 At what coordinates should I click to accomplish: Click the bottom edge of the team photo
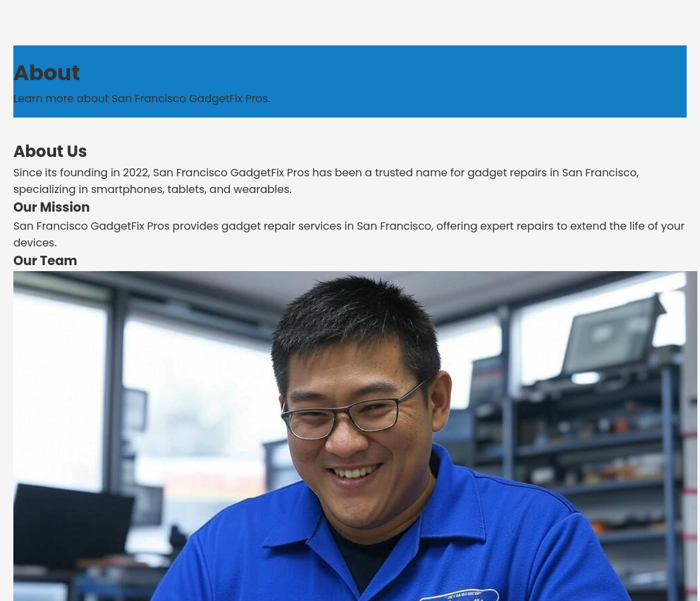354,599
